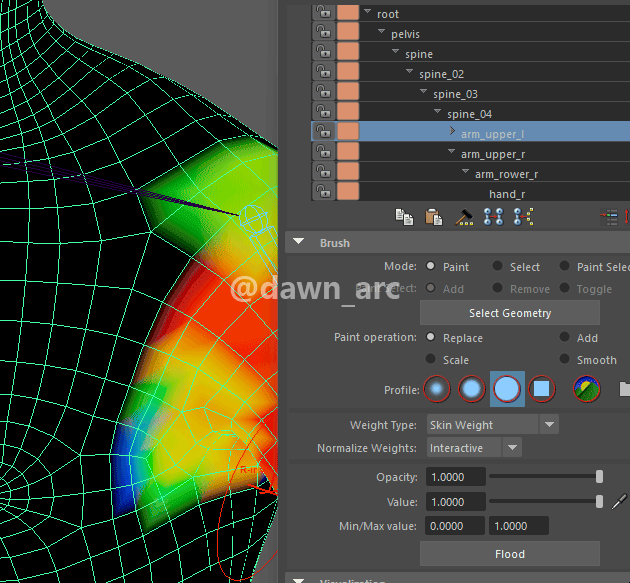This screenshot has width=630, height=583.
Task: Set the paint operation to Scale
Action: [x=432, y=360]
